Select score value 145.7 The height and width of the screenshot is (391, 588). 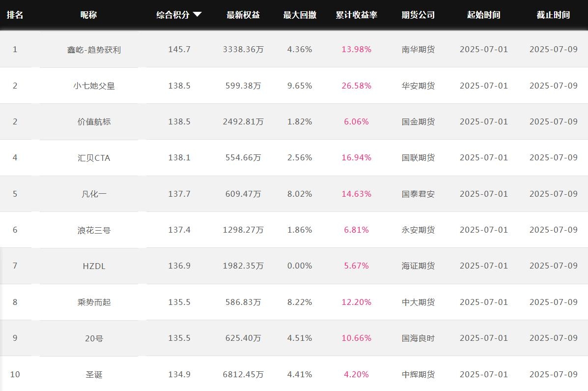click(x=179, y=49)
